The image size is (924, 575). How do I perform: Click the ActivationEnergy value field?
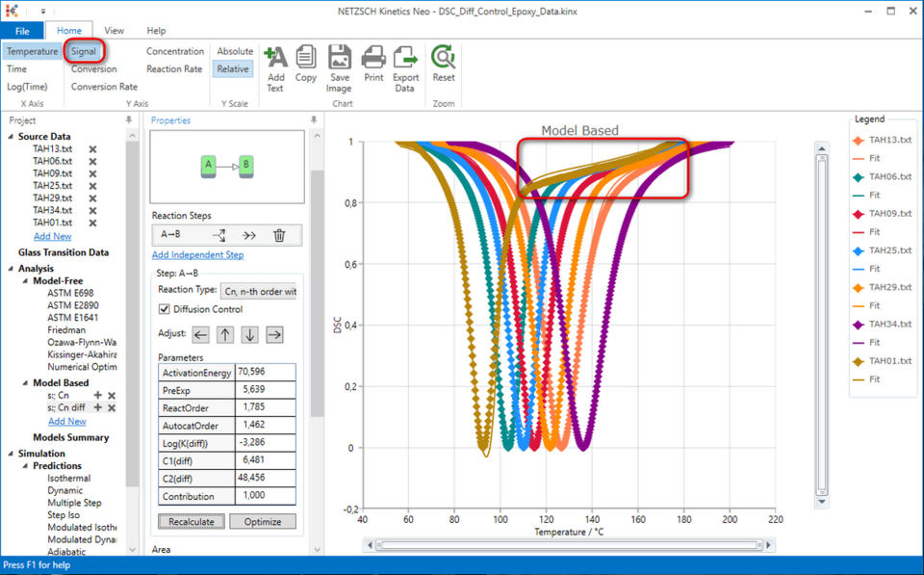pos(265,372)
